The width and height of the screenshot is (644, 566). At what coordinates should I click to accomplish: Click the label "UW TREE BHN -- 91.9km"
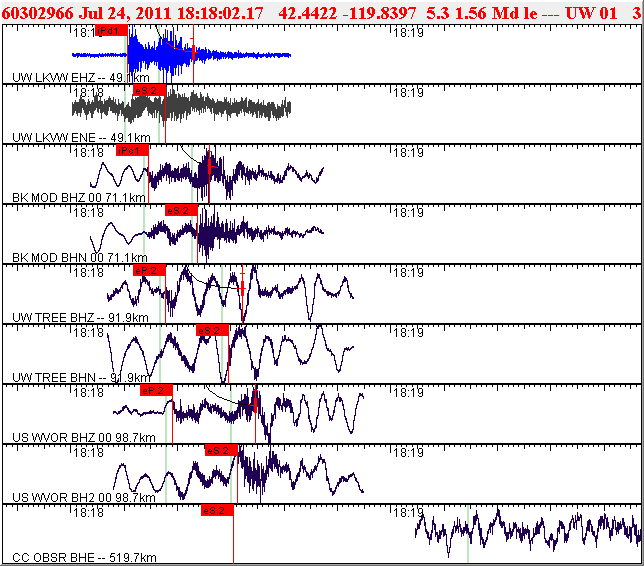81,377
